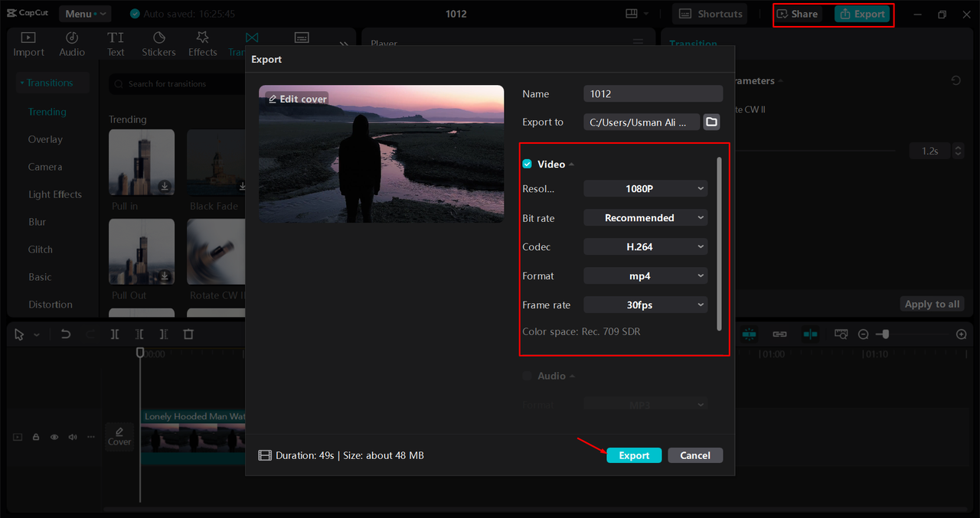Click the Undo icon
Image resolution: width=980 pixels, height=518 pixels.
tap(66, 334)
